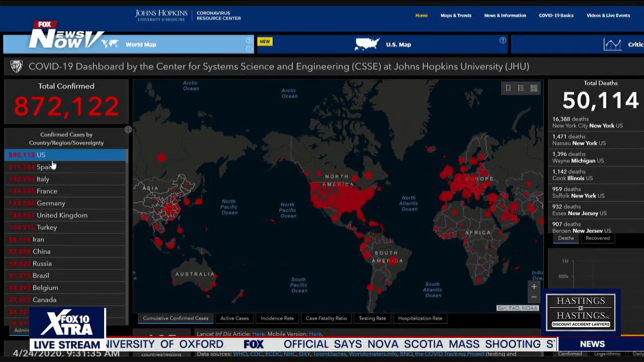Screen dimensions: 644x362
Task: Select Canada in the country list
Action: coord(65,300)
